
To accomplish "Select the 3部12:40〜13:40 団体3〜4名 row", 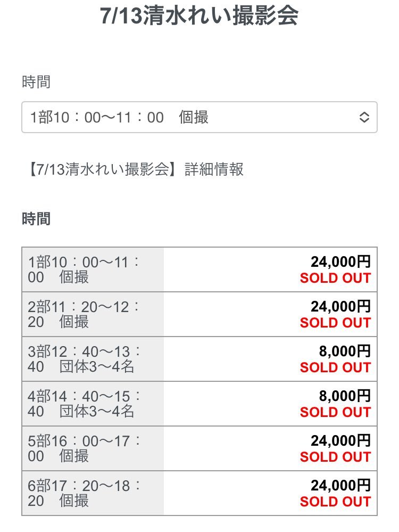I will [199, 359].
